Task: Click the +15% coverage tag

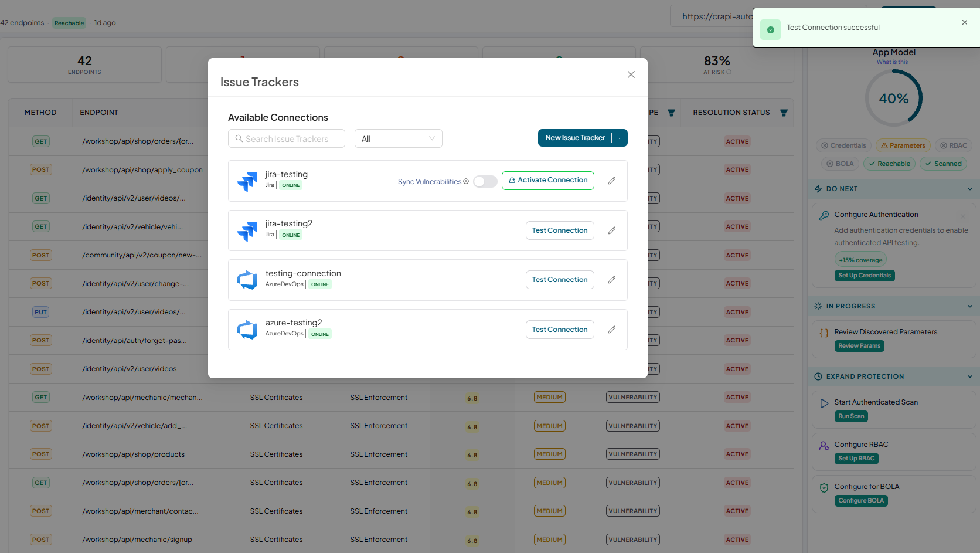Action: pyautogui.click(x=860, y=260)
